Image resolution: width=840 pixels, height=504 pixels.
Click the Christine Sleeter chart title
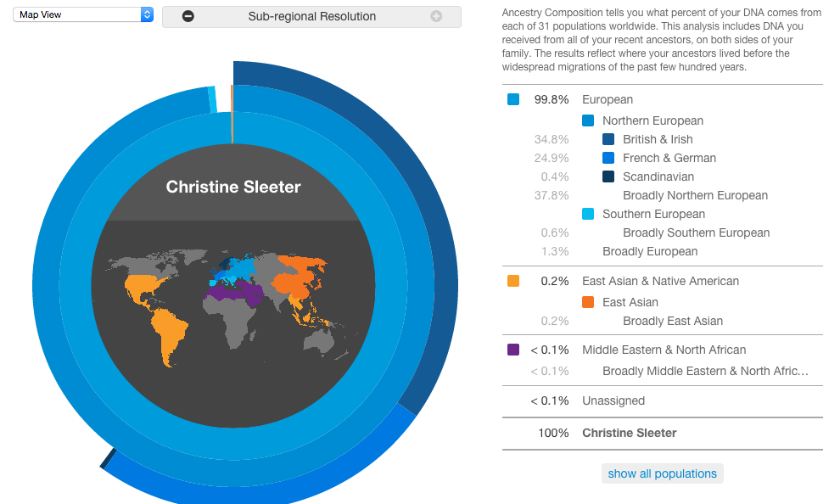233,187
